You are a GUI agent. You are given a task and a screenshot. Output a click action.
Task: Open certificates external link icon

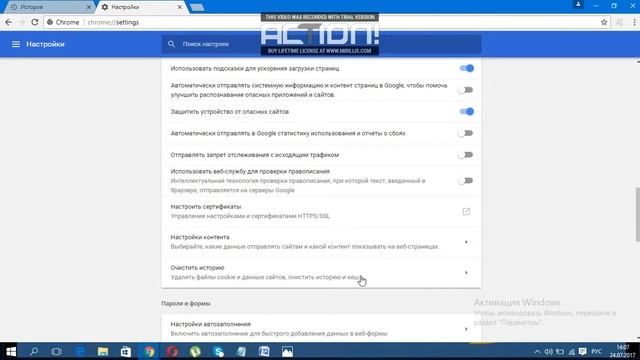click(466, 211)
